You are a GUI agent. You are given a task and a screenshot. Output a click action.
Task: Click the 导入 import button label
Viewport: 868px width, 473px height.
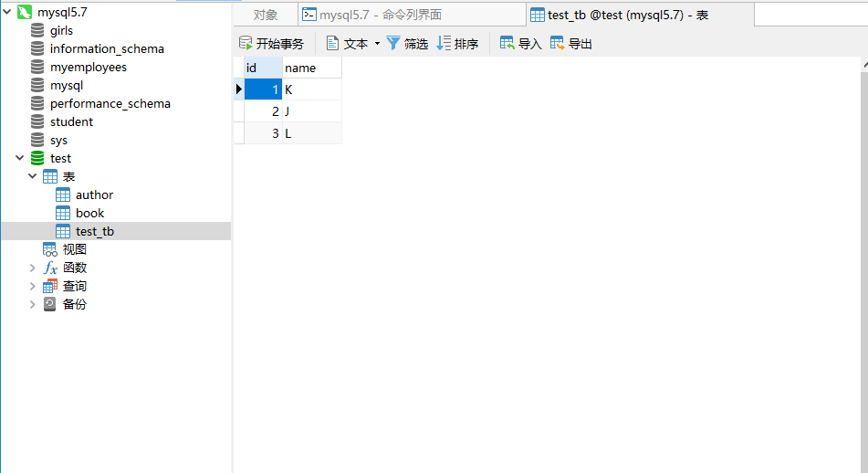tap(529, 44)
